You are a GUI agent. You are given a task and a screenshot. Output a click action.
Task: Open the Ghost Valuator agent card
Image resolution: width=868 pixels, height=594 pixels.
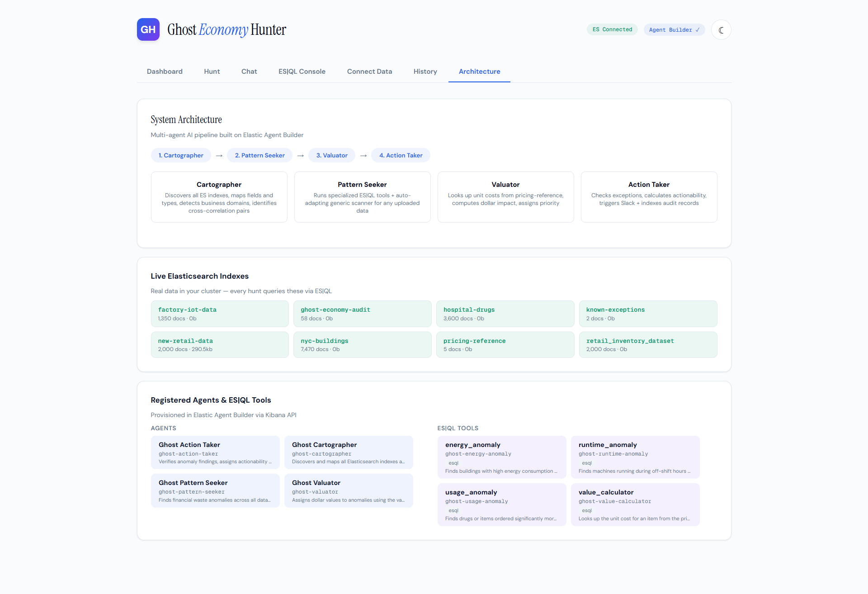[x=349, y=491]
